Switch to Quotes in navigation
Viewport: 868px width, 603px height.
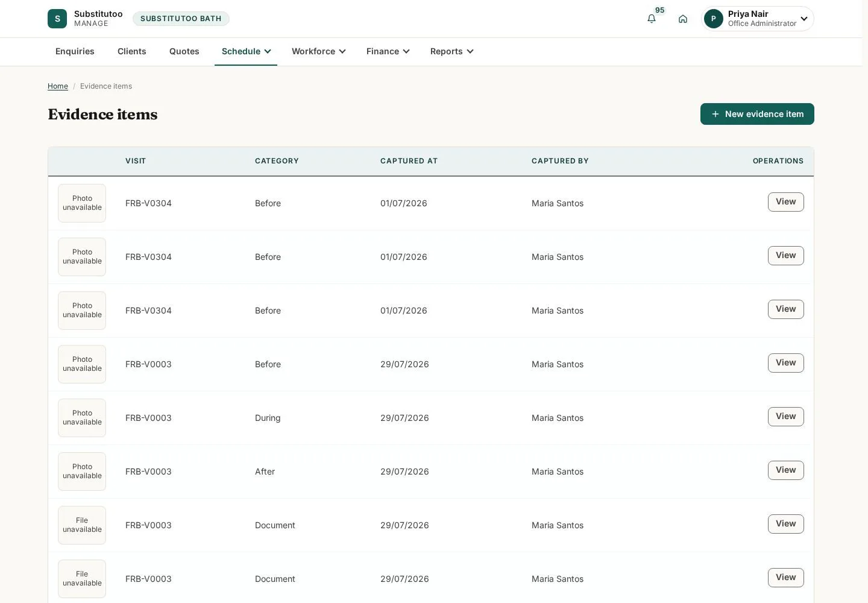click(184, 51)
